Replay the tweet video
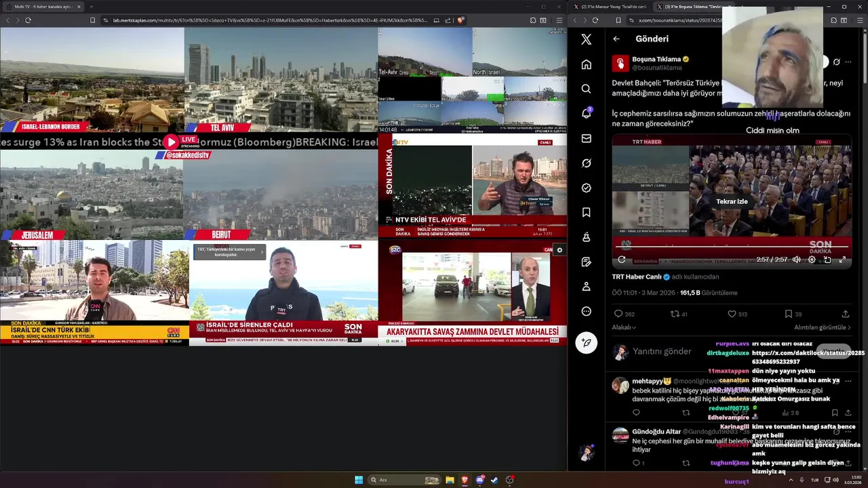This screenshot has height=488, width=868. [x=621, y=260]
